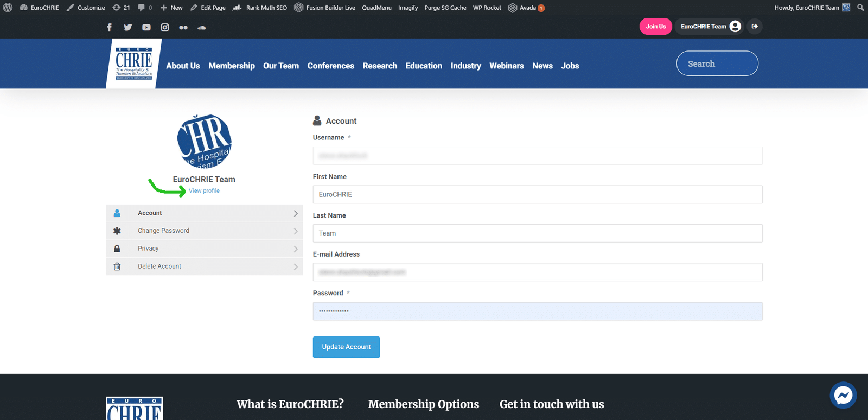Open the WordPress logo menu
This screenshot has width=868, height=420.
(8, 8)
